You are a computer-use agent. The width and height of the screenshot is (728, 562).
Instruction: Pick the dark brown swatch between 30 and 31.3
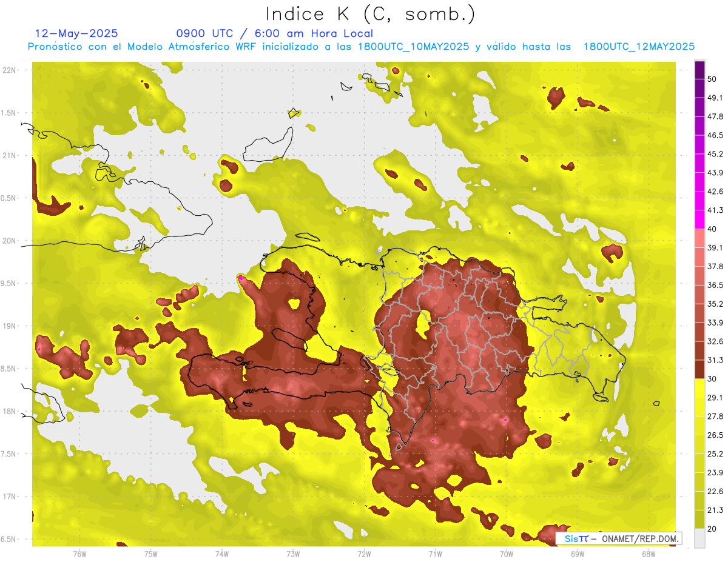699,370
